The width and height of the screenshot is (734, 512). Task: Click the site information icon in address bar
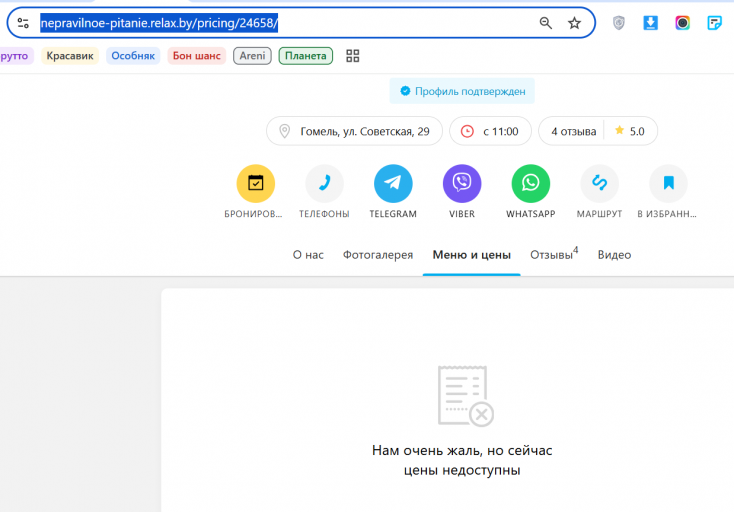pyautogui.click(x=23, y=23)
